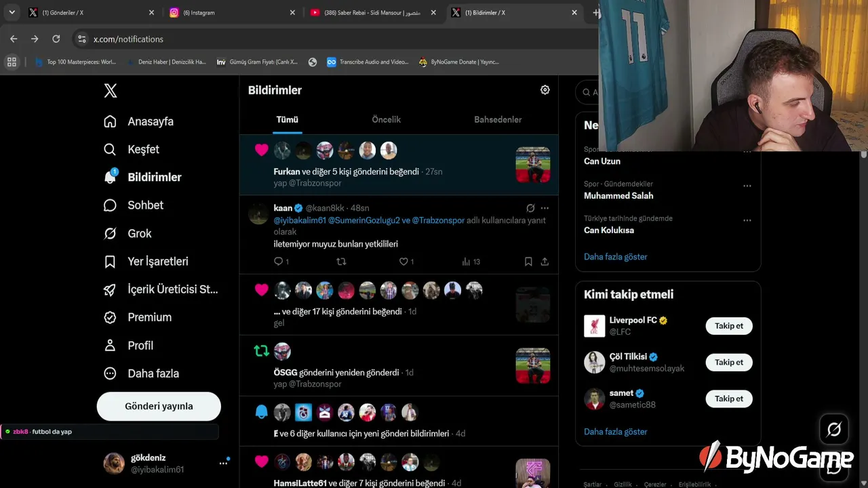868x488 pixels.
Task: View site information for x.com
Action: (x=82, y=39)
